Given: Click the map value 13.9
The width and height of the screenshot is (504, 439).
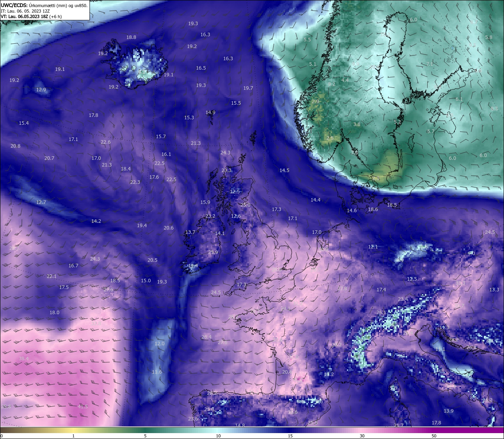Looking at the screenshot, I should click(448, 411).
